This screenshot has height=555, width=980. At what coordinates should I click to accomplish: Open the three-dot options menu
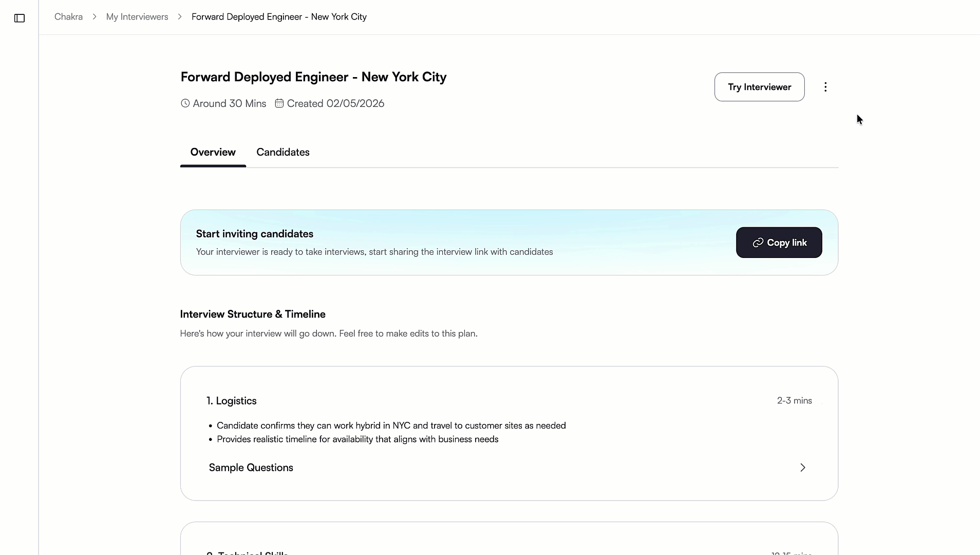825,87
